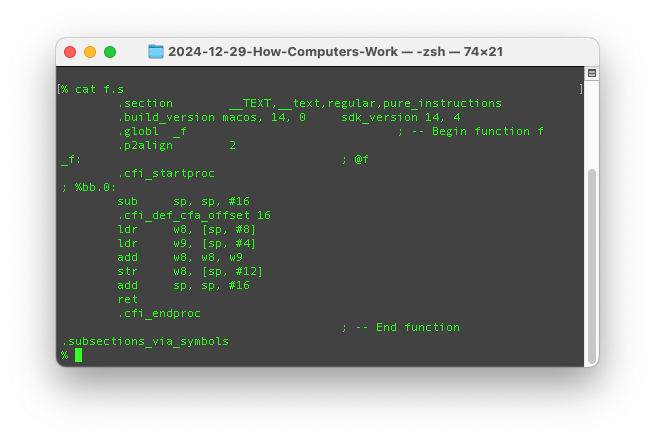
Task: Click the window title 2024-12-29-How-Computers-Work
Action: (283, 52)
